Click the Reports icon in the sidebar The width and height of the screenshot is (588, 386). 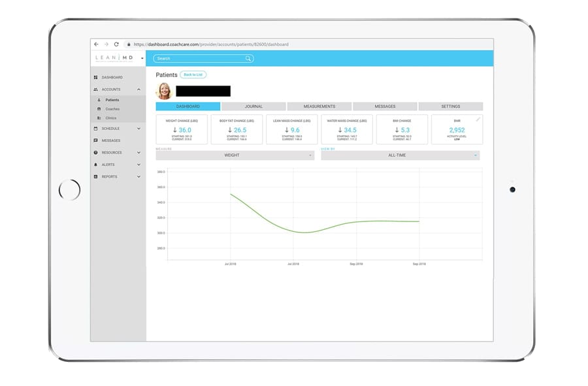pyautogui.click(x=95, y=176)
